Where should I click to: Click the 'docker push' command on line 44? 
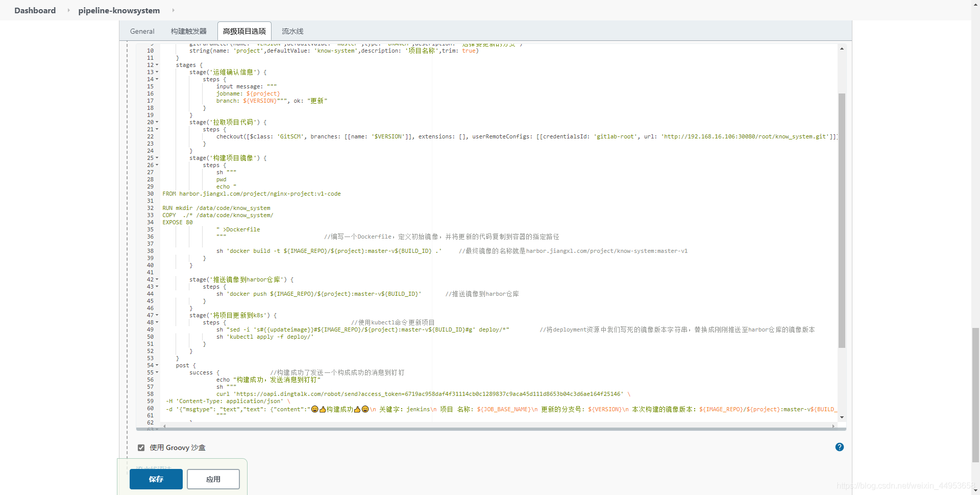[318, 294]
